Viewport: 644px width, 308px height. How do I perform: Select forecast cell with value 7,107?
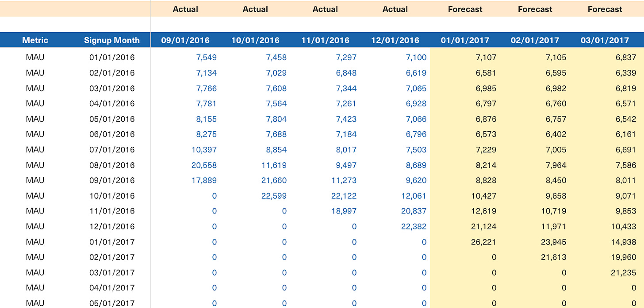point(486,57)
